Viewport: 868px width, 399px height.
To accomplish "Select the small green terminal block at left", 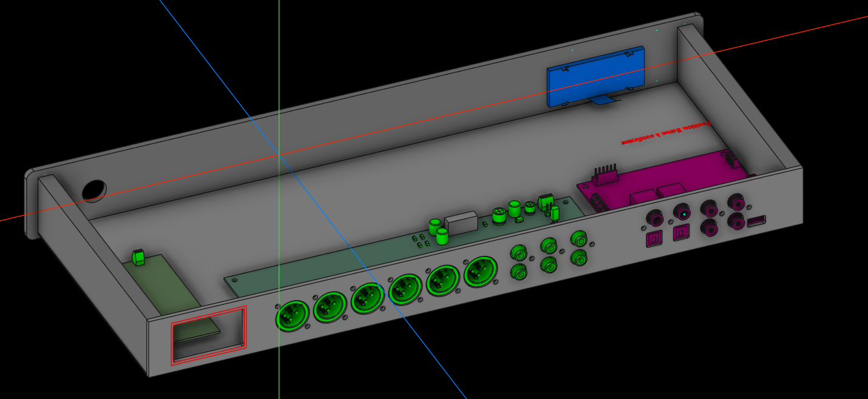I will (x=138, y=257).
